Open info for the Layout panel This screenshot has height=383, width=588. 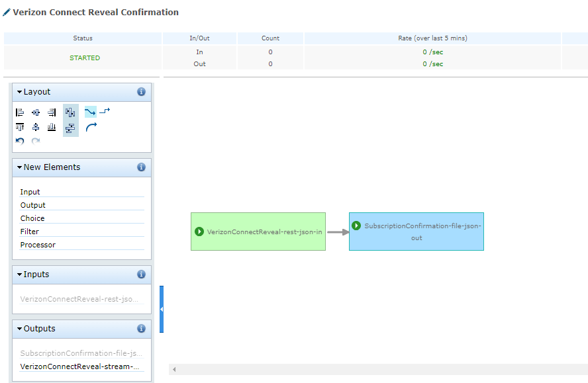point(142,92)
